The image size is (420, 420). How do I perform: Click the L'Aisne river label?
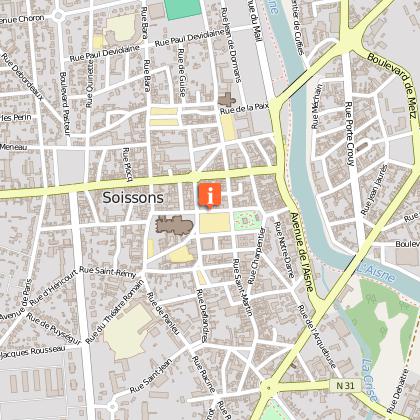click(x=376, y=274)
